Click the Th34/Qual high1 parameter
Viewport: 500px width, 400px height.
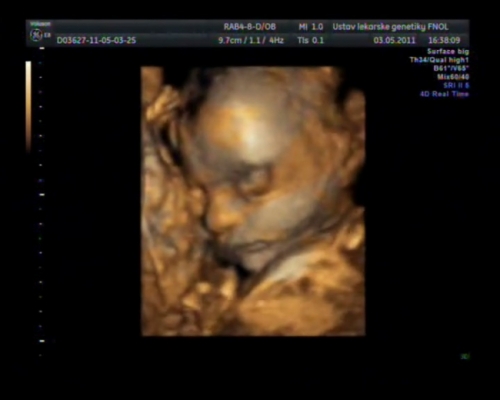[x=439, y=60]
